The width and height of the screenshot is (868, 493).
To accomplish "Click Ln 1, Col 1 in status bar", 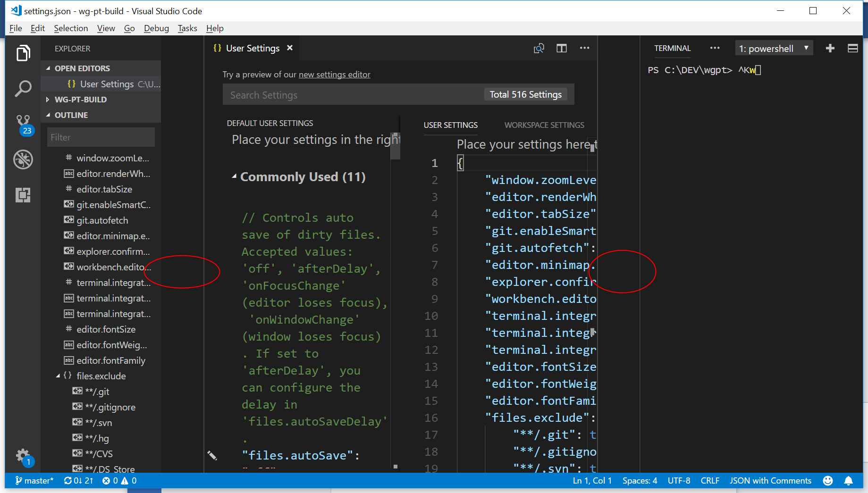I will [x=592, y=481].
